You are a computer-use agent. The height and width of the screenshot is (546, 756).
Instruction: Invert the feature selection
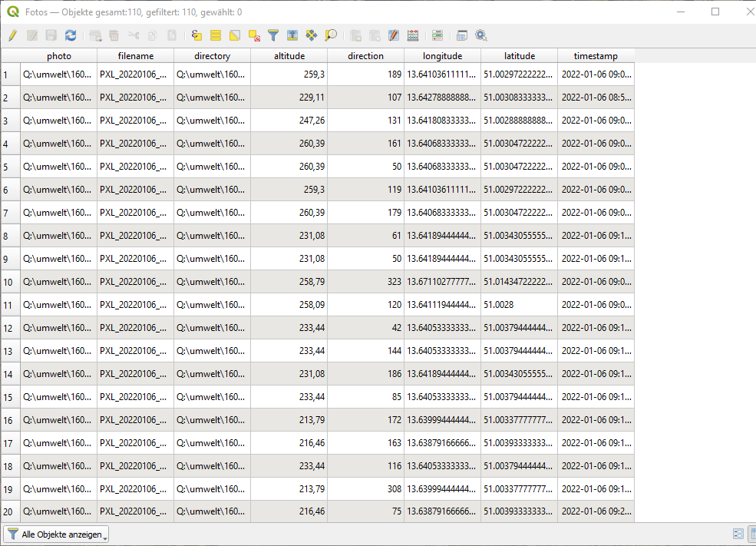tap(235, 35)
